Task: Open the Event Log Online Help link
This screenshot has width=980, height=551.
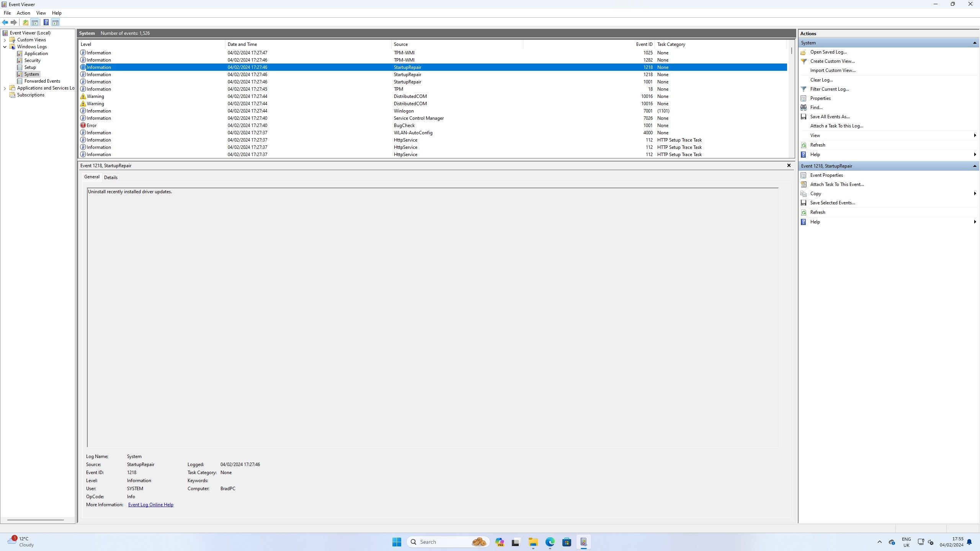Action: [150, 505]
